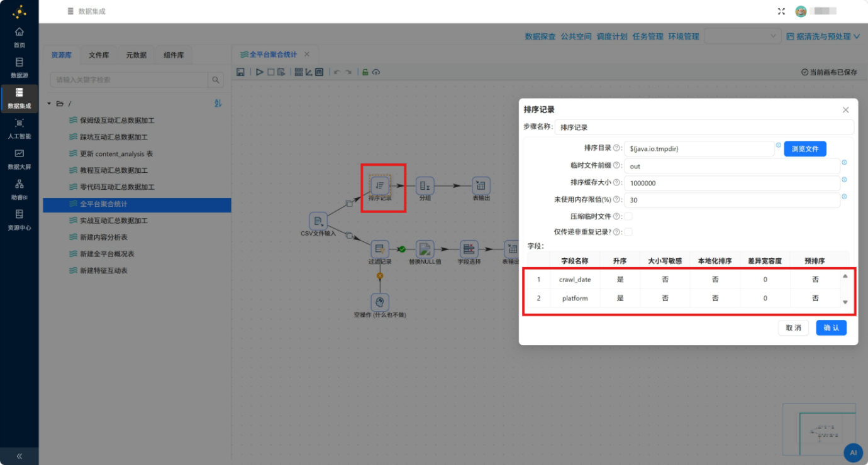
Task: Click the platform cell in field table
Action: (x=575, y=298)
